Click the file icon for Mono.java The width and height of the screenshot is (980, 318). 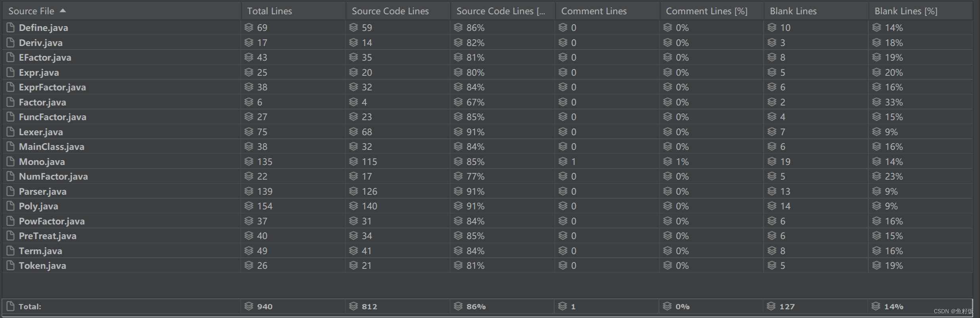coord(10,161)
